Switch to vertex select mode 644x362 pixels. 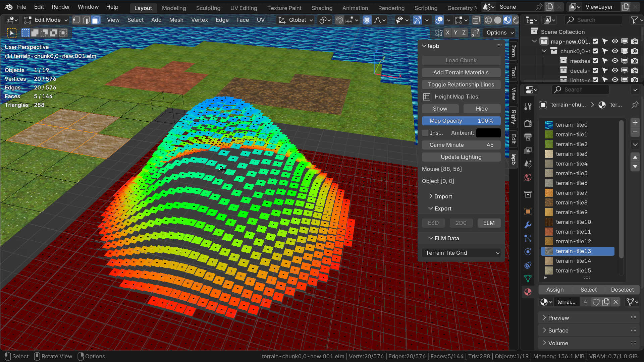tap(76, 20)
